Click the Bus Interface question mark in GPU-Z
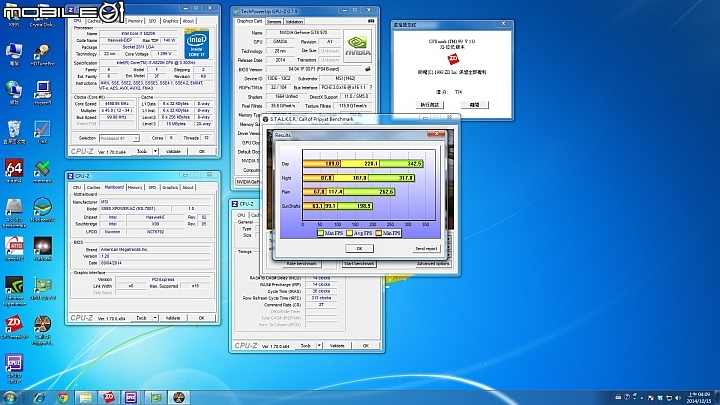The height and width of the screenshot is (405, 720). [x=371, y=87]
